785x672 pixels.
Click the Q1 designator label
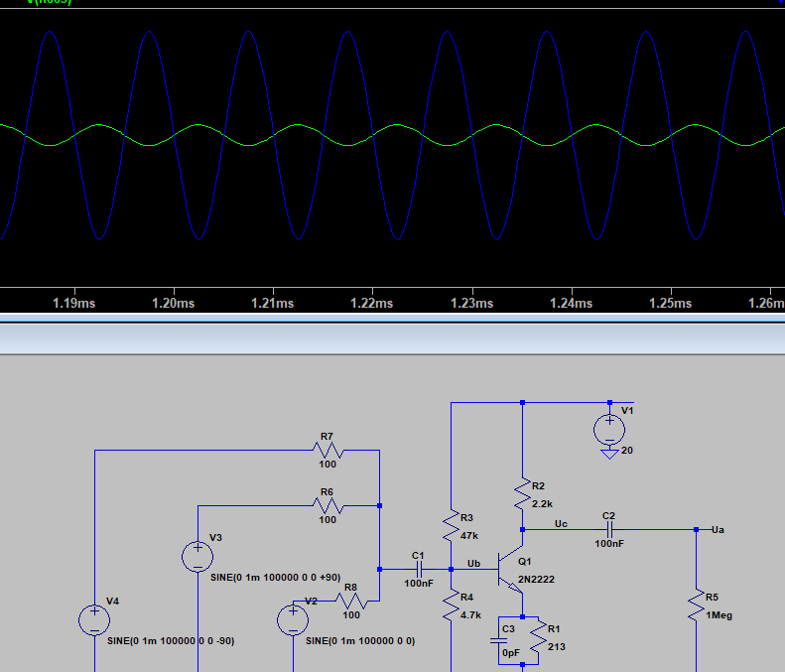pos(525,562)
